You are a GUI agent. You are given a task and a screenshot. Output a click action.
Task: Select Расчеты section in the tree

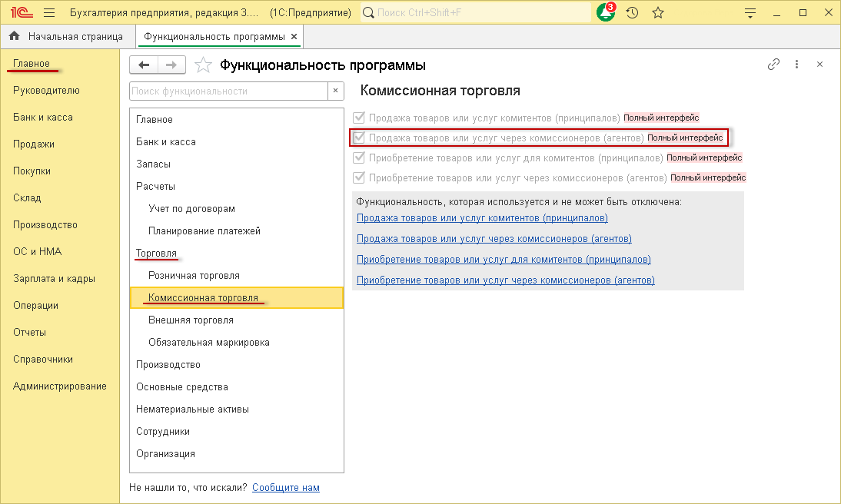[x=156, y=186]
